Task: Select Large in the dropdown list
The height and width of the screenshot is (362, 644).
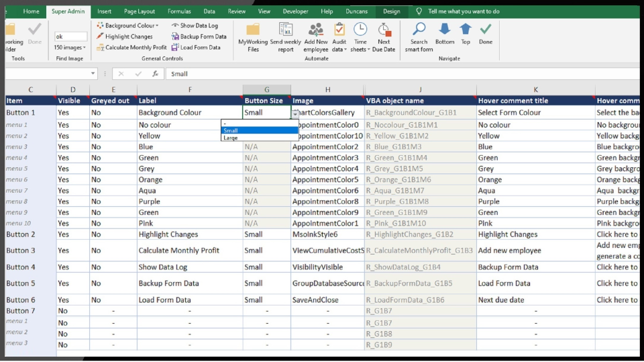Action: (260, 138)
